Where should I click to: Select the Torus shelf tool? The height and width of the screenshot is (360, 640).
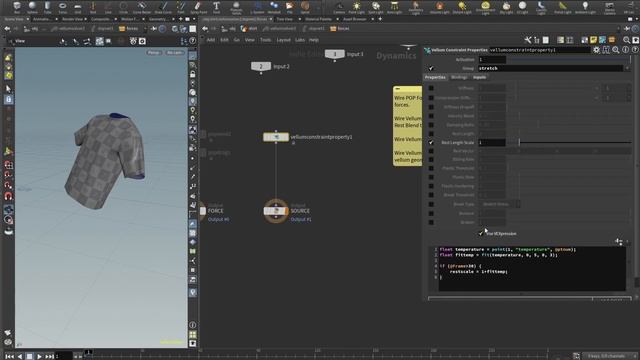point(62,7)
